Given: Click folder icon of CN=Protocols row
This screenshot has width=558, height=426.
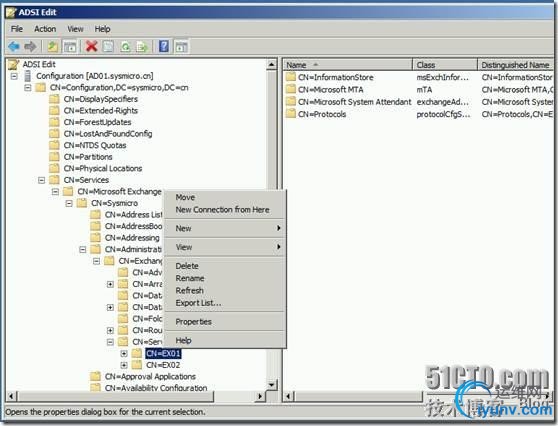Looking at the screenshot, I should click(x=291, y=114).
